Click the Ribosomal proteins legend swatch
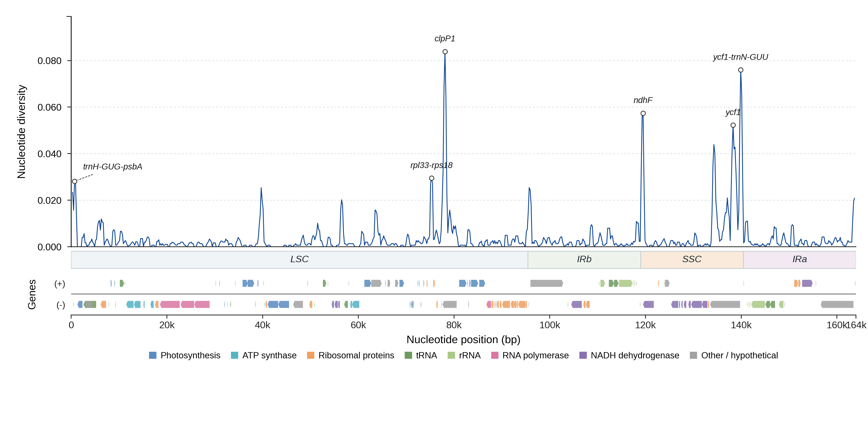Image resolution: width=868 pixels, height=422 pixels. pyautogui.click(x=311, y=355)
